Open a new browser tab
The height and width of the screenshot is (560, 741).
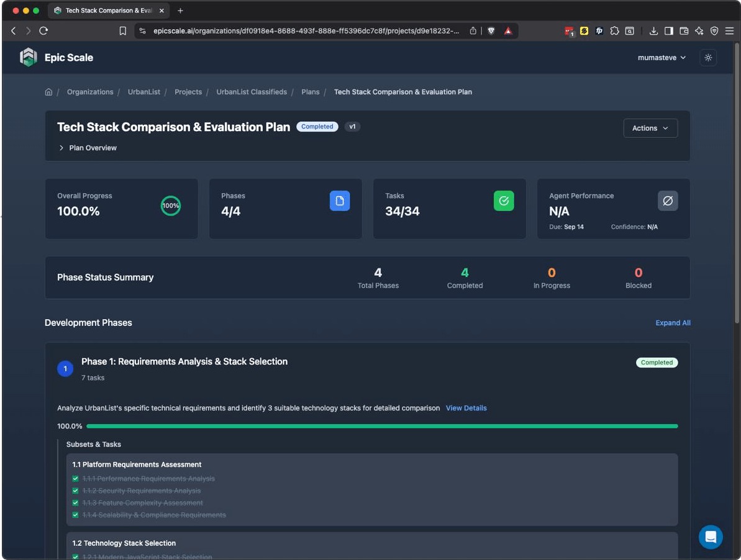(180, 11)
